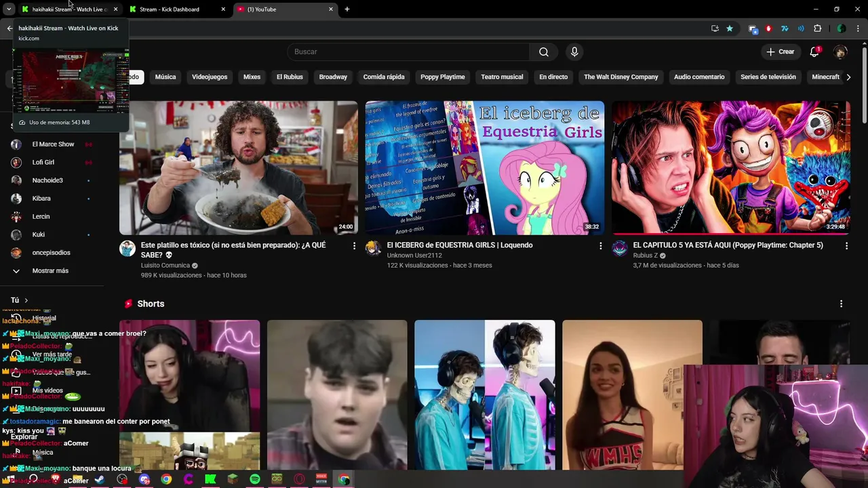Select the Poppy Playtime filter chip
The height and width of the screenshot is (488, 868).
coord(443,77)
